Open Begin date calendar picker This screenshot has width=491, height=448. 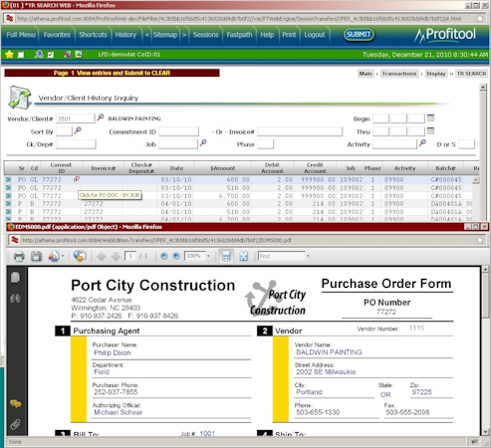(x=430, y=117)
